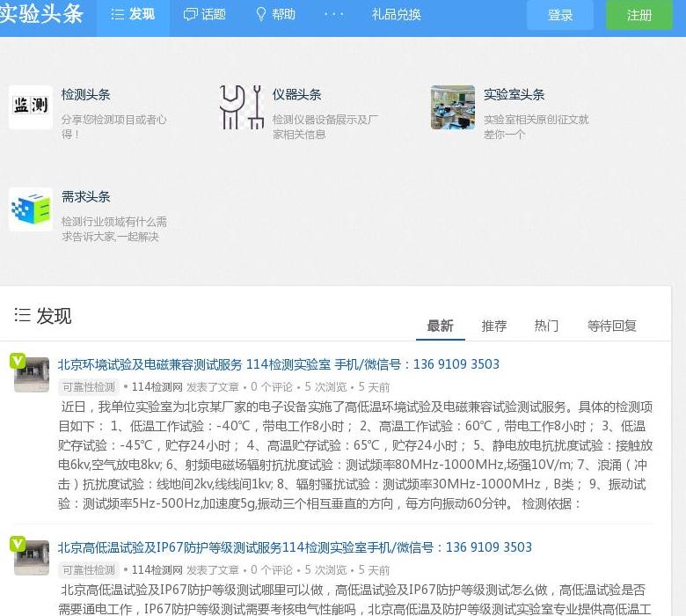Open article 北京环境试验及电磁兼容测试服务
The image size is (686, 616).
(278, 364)
